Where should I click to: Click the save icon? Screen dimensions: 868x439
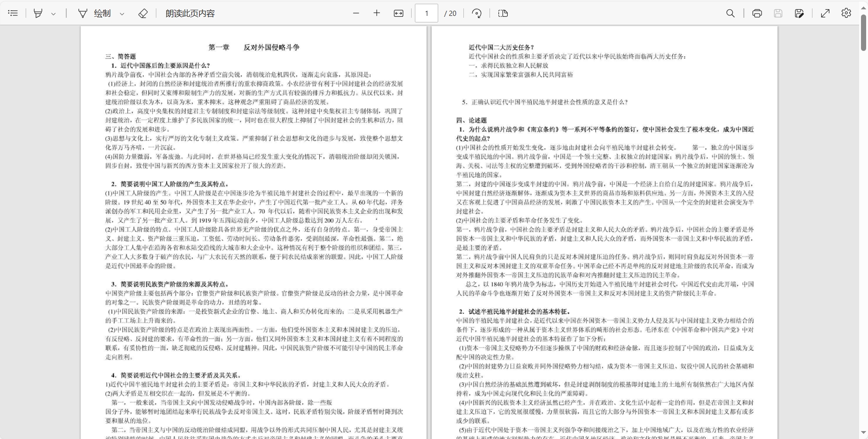click(x=778, y=13)
